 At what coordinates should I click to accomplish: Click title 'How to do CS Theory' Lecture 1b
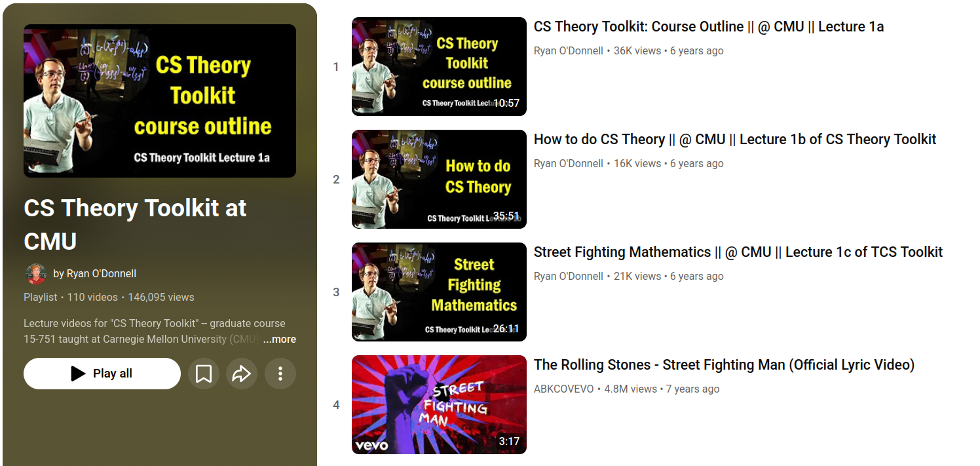point(734,140)
